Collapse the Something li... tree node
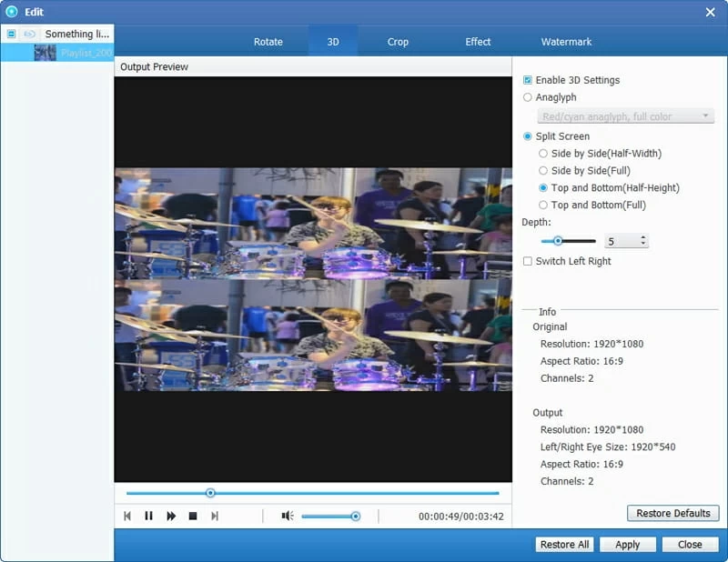 click(x=11, y=34)
